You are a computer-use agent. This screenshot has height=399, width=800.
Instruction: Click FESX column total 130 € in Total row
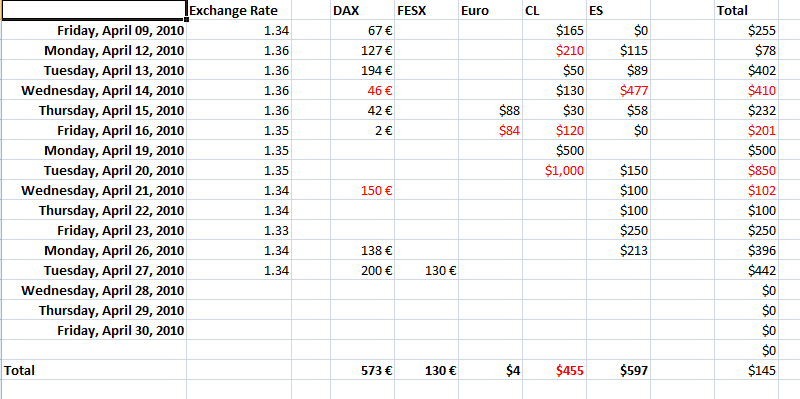pyautogui.click(x=427, y=370)
